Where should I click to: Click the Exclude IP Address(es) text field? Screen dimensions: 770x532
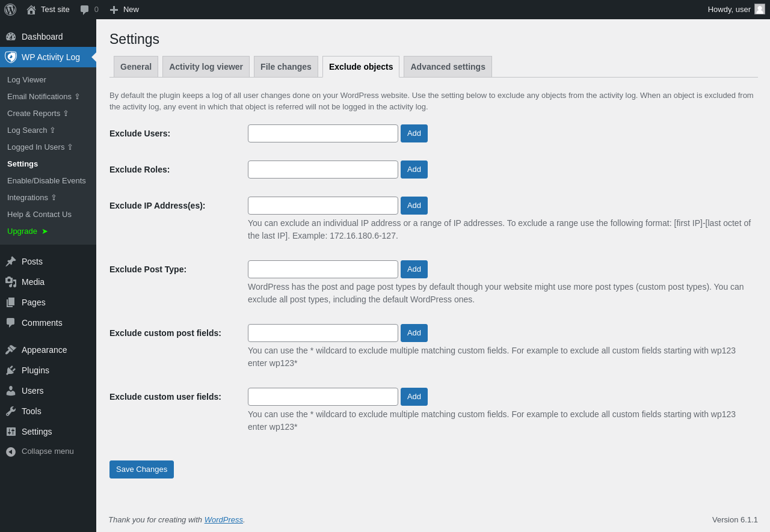[x=323, y=206]
